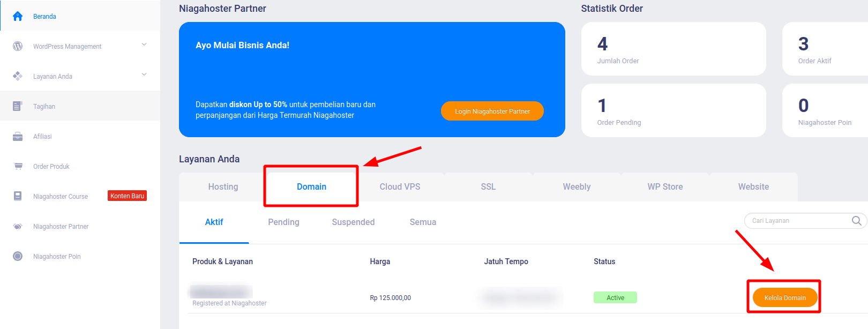
Task: Click the Niagahoster Partner section heading
Action: (x=222, y=9)
